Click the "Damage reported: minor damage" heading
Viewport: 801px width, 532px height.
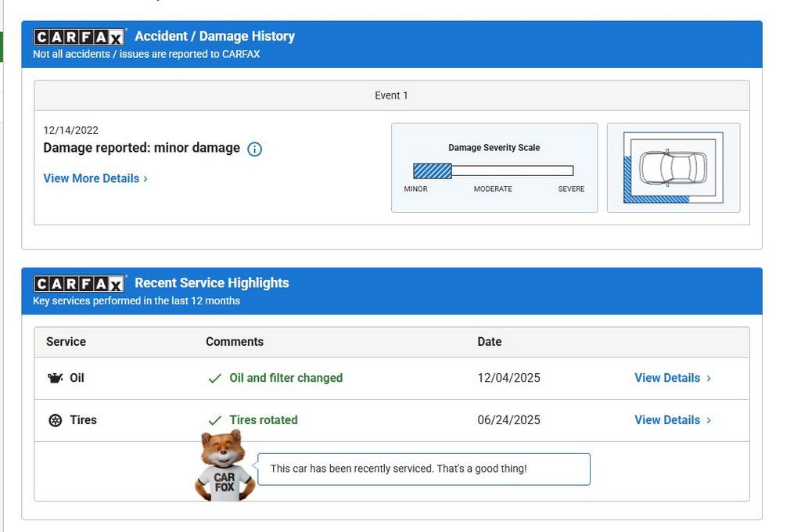(142, 148)
